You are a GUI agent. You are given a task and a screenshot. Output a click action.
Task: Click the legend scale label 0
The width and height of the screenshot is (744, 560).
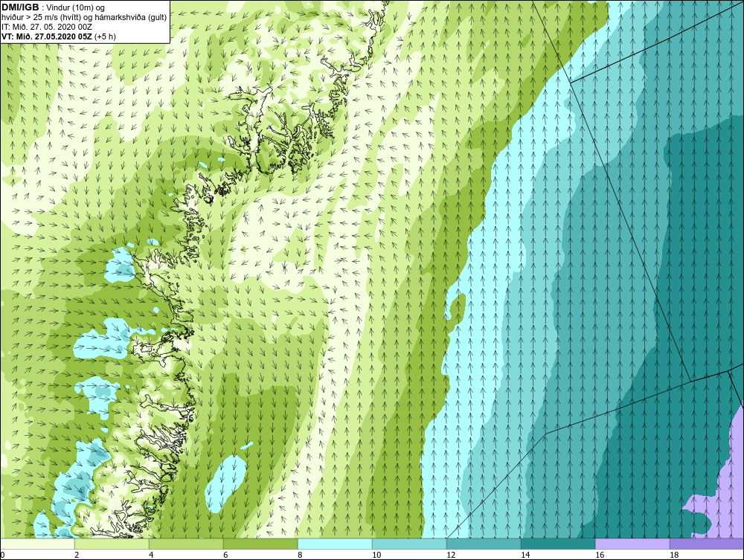[x=2, y=555]
